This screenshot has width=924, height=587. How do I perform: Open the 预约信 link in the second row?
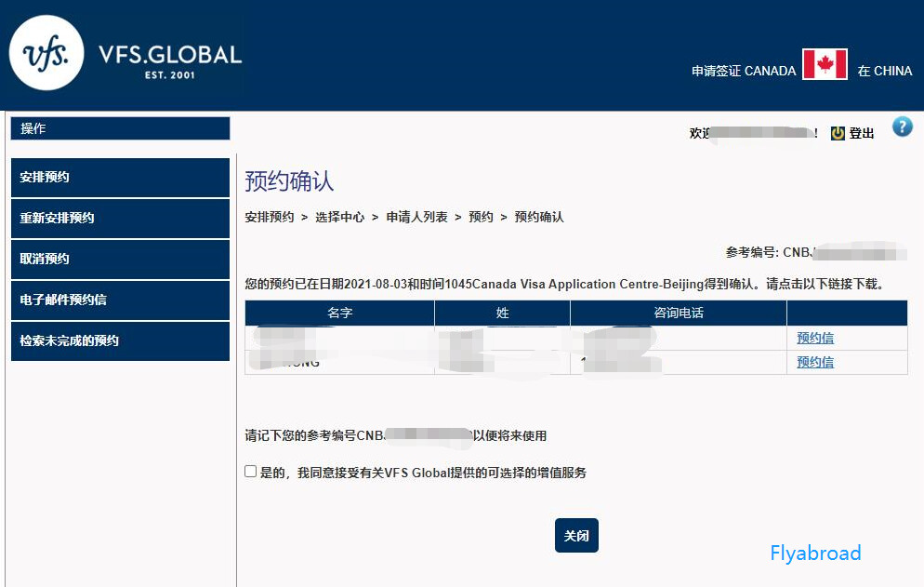click(x=815, y=362)
